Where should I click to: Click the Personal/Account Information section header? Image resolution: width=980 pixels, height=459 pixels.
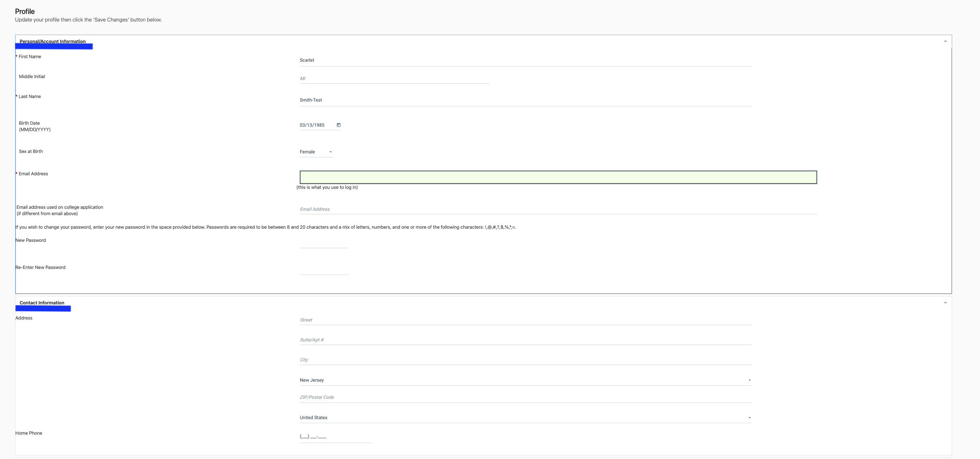coord(53,41)
